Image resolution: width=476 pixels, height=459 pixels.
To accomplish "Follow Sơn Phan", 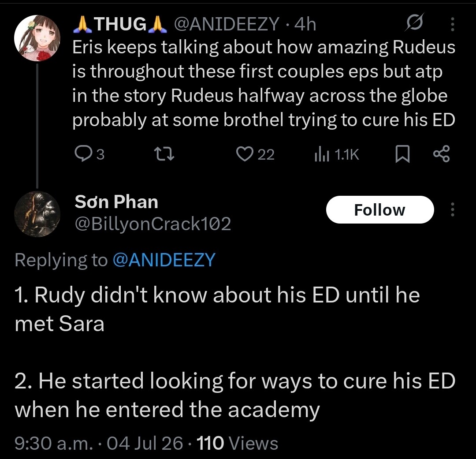I will (380, 209).
